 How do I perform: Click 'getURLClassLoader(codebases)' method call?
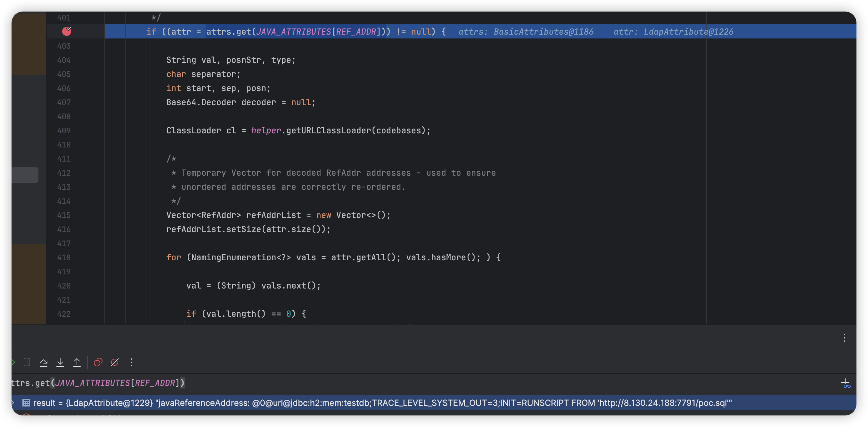[x=356, y=130]
